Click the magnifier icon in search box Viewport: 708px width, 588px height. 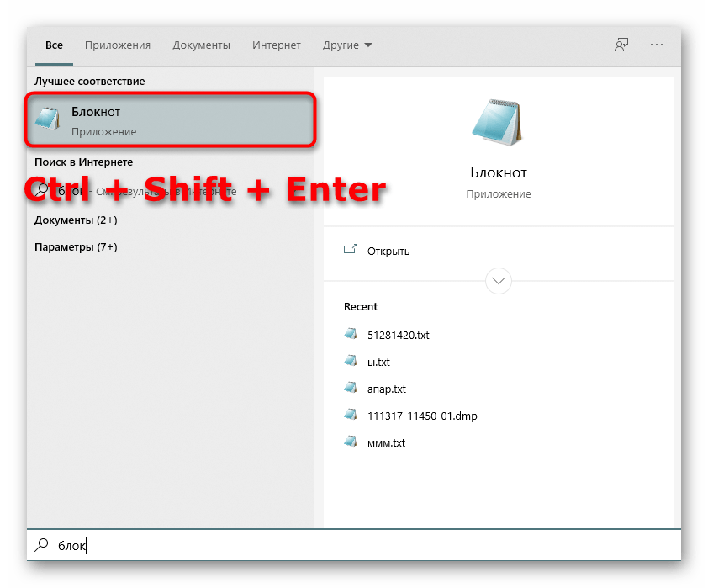pyautogui.click(x=41, y=544)
